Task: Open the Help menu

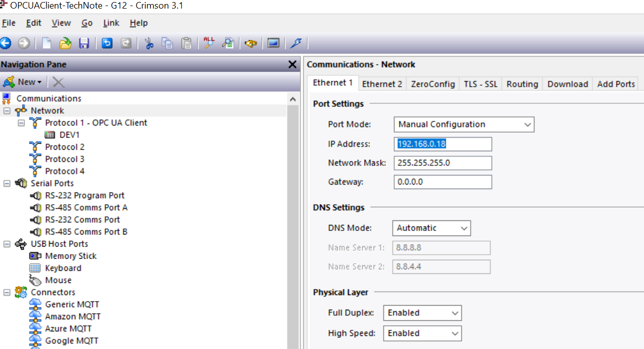Action: pos(139,23)
